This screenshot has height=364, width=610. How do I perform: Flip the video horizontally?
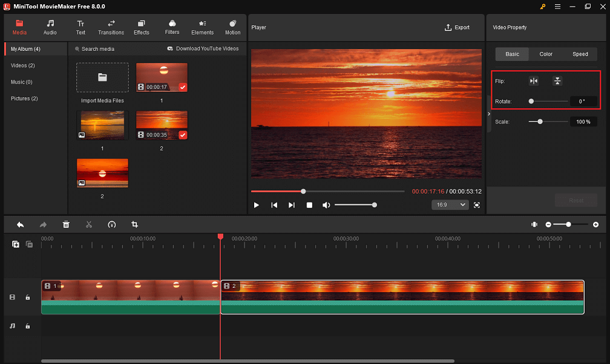tap(533, 81)
